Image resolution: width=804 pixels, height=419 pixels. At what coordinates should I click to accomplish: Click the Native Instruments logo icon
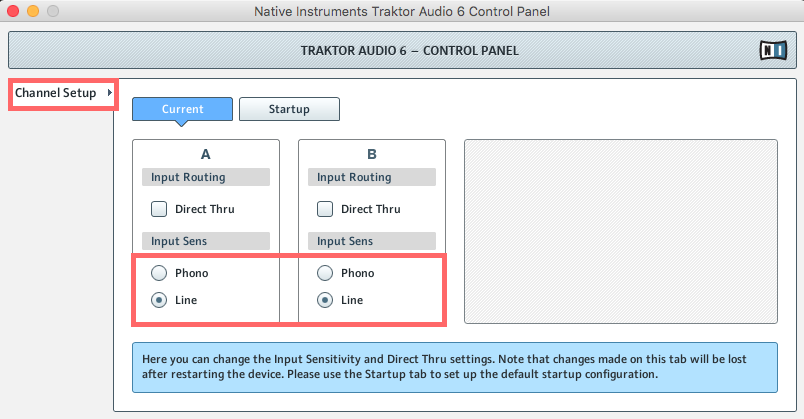click(x=772, y=50)
